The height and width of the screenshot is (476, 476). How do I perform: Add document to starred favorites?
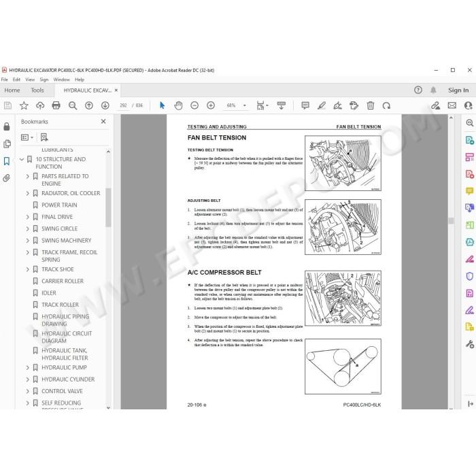tap(24, 105)
